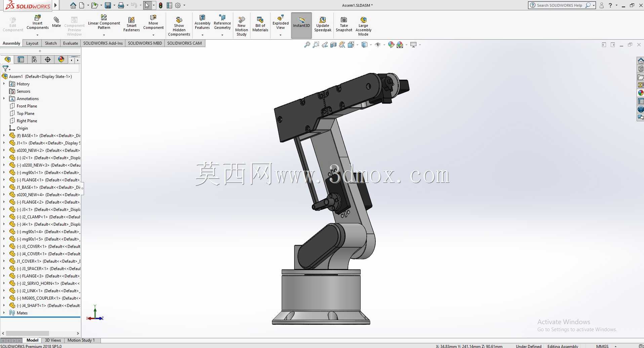Click the Rebuild traffic light icon
This screenshot has width=644, height=348.
coord(161,5)
